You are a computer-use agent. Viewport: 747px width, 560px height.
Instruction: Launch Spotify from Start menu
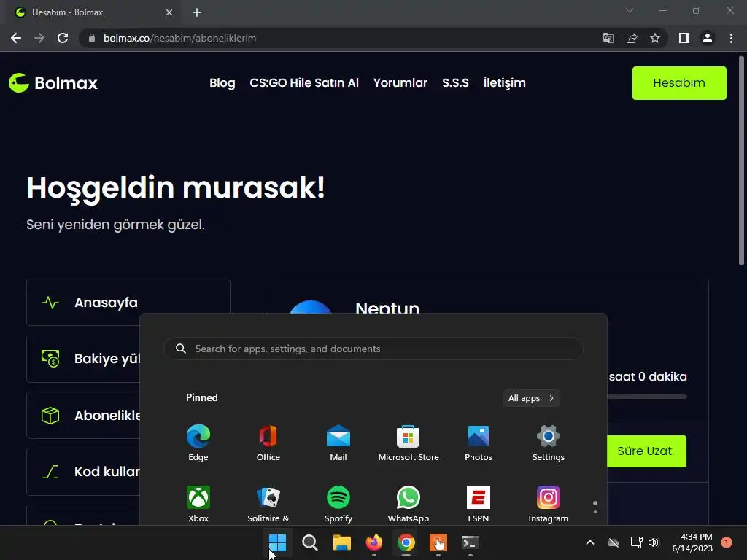click(x=338, y=504)
